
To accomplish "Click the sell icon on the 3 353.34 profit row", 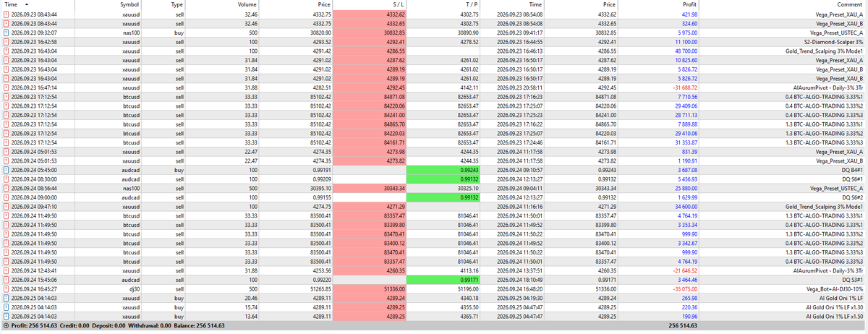I will pyautogui.click(x=7, y=225).
